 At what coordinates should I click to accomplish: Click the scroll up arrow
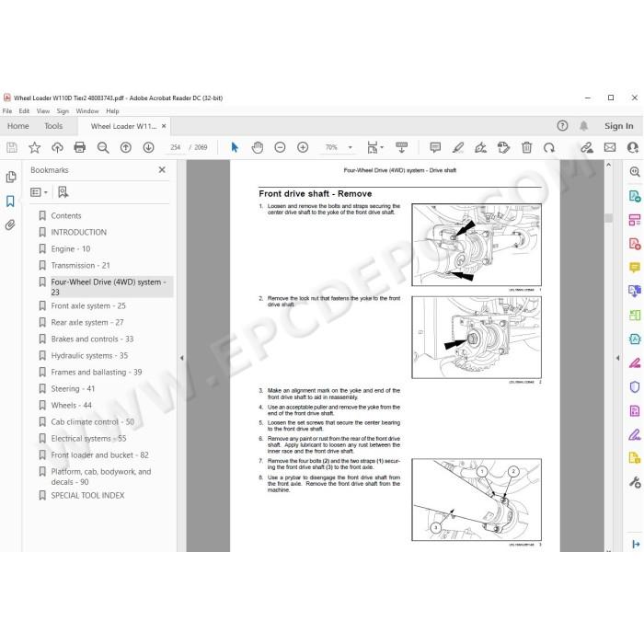609,165
